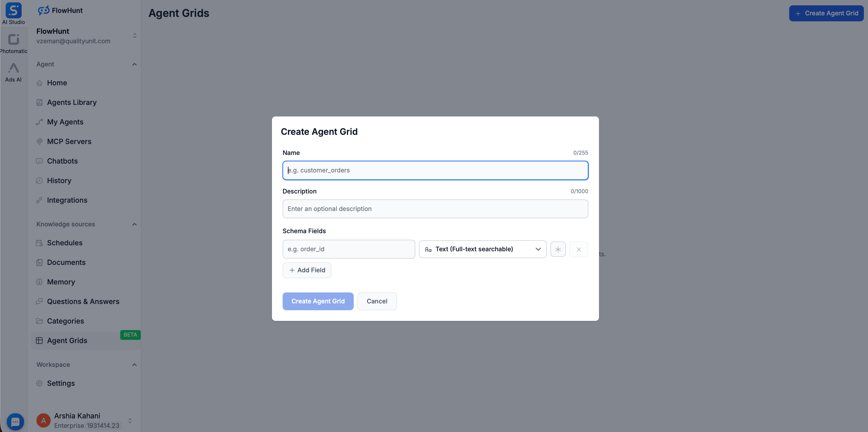Cancel the Create Agent Grid dialog
The width and height of the screenshot is (868, 432).
[377, 301]
